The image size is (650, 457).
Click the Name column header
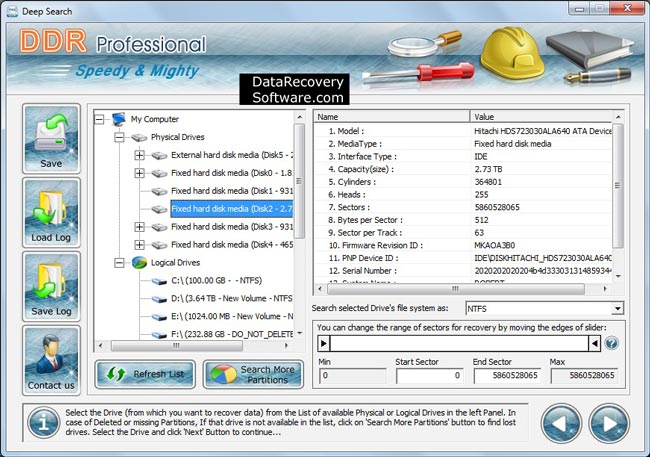click(x=392, y=117)
